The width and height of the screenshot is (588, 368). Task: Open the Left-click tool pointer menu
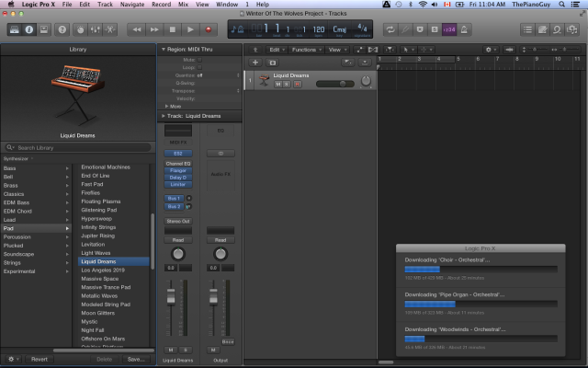[x=408, y=50]
